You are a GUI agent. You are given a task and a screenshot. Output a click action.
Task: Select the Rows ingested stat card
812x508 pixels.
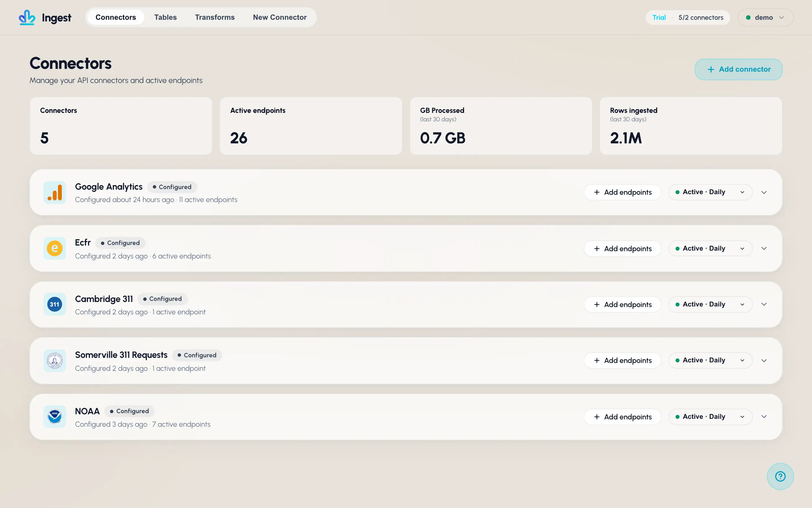(691, 126)
